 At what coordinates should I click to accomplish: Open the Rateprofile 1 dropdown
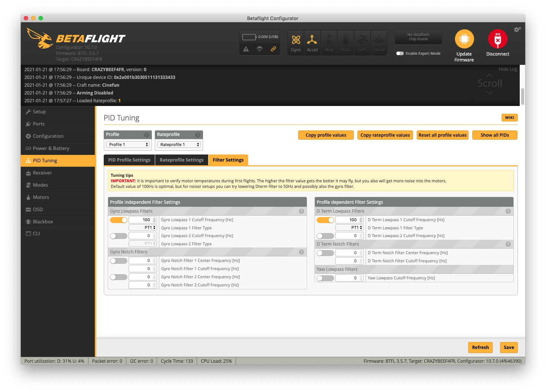click(x=179, y=144)
